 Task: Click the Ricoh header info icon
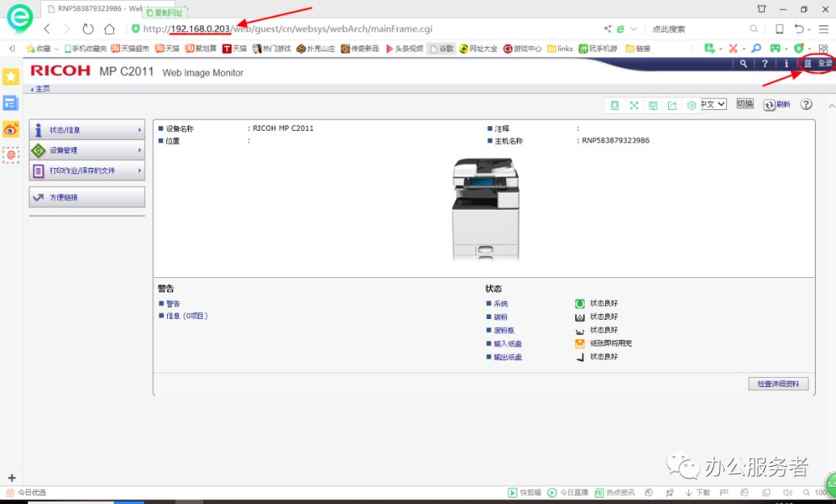(786, 63)
